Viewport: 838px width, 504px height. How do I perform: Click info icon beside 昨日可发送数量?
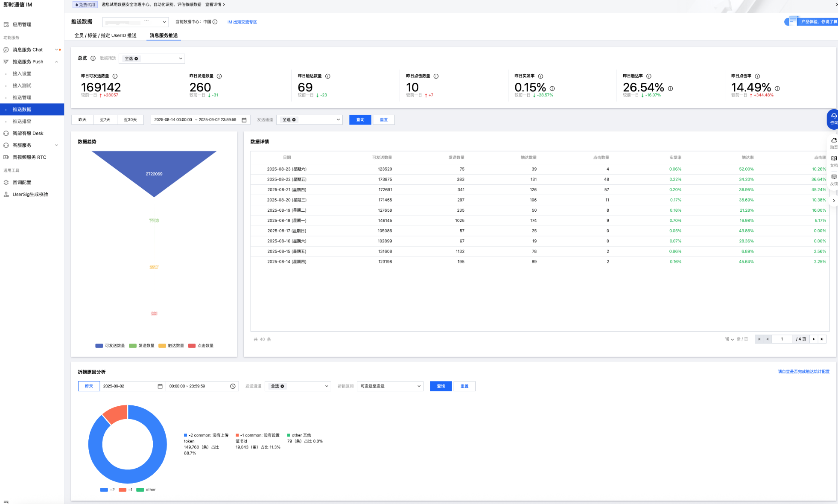[x=115, y=76]
